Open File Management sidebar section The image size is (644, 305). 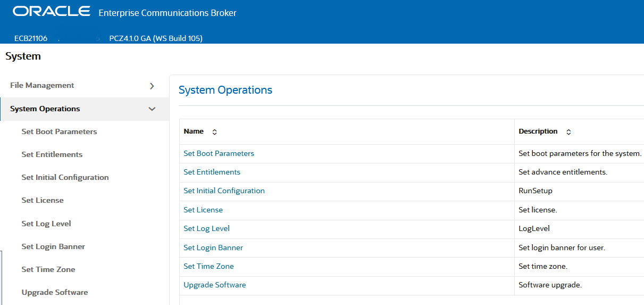[x=85, y=86]
